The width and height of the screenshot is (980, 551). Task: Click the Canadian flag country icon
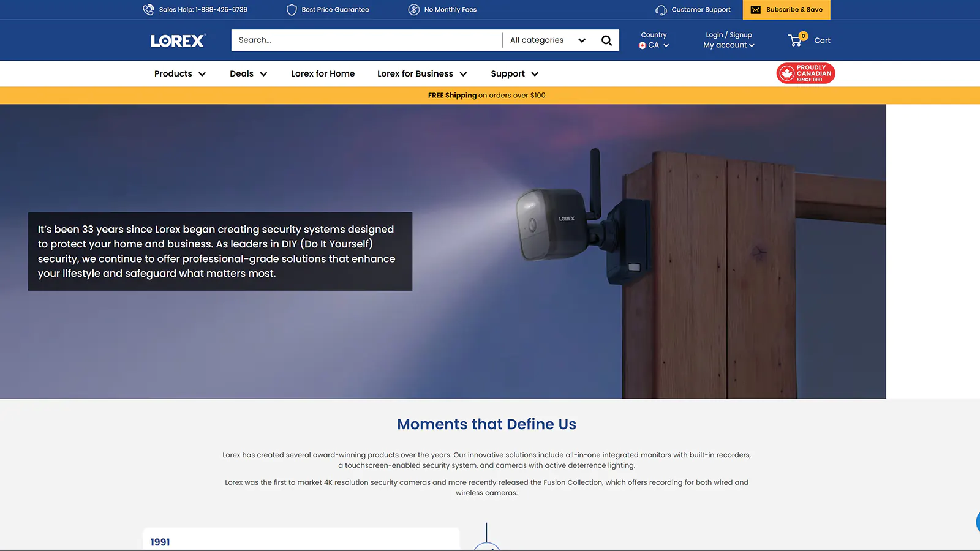tap(642, 45)
